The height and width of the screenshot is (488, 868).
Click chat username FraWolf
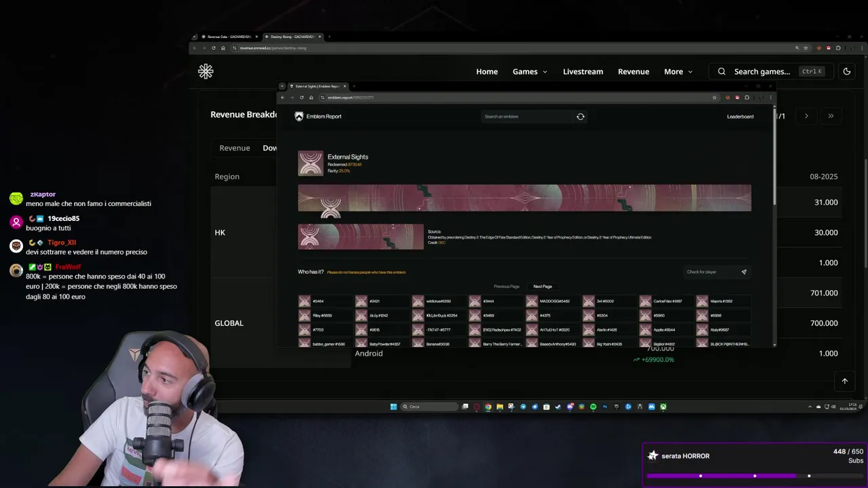(x=68, y=267)
